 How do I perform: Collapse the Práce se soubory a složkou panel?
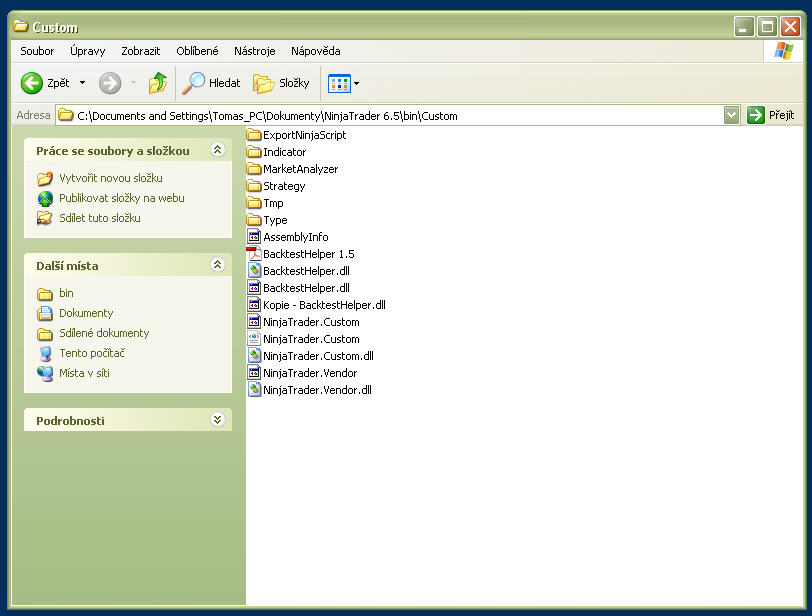click(x=217, y=150)
